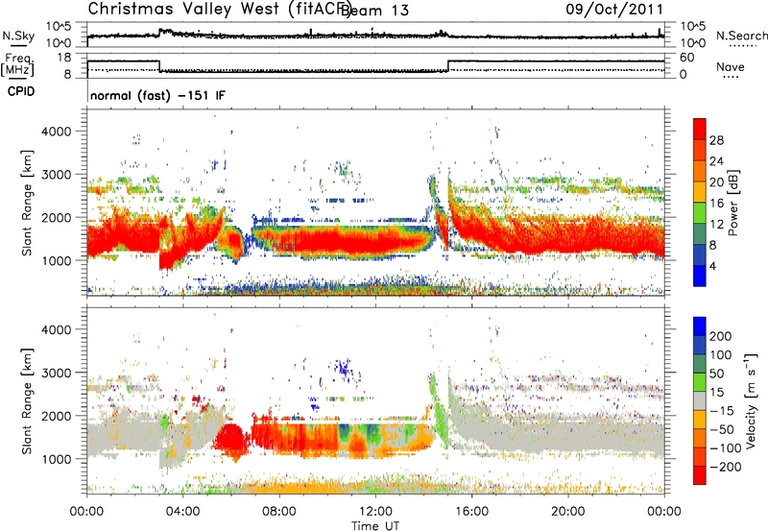Screen dimensions: 768x532
Task: Click the '12:00' time tick label
Action: (375, 512)
